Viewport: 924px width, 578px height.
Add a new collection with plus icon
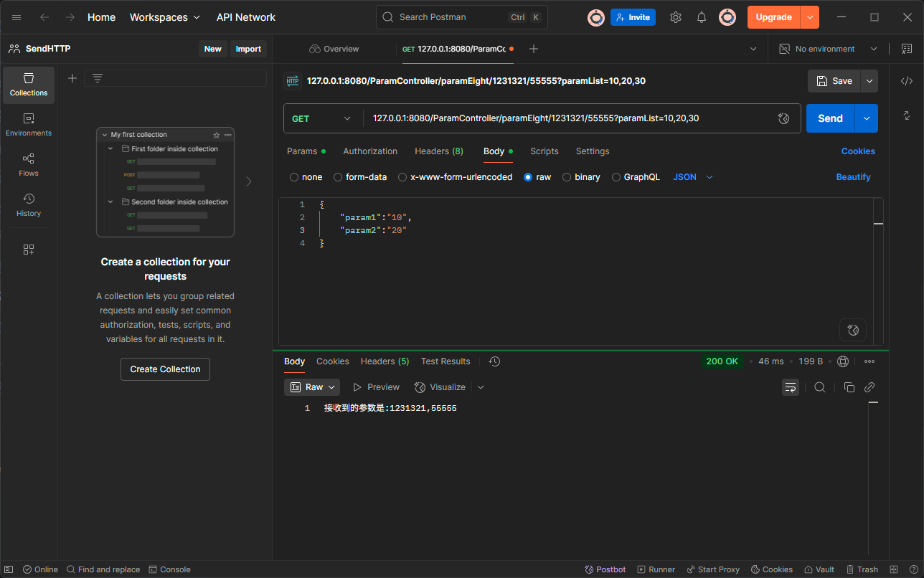(72, 78)
